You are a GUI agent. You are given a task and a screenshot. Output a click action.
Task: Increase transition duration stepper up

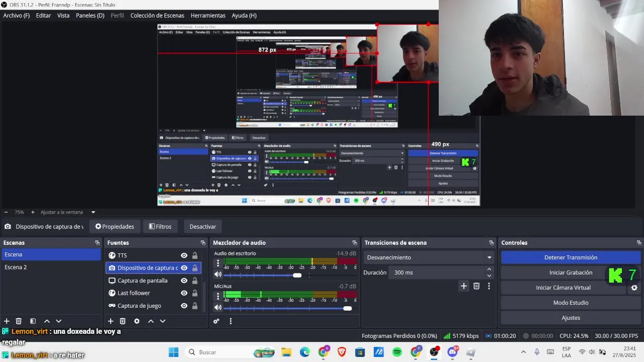pyautogui.click(x=489, y=269)
